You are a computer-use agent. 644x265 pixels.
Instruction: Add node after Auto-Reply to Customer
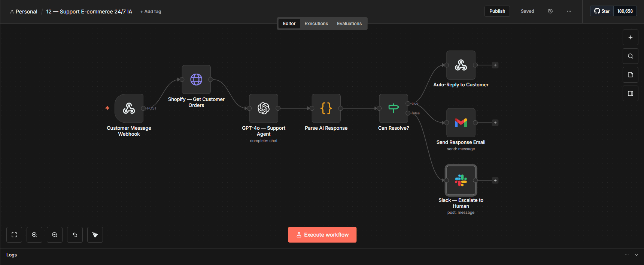click(x=495, y=65)
